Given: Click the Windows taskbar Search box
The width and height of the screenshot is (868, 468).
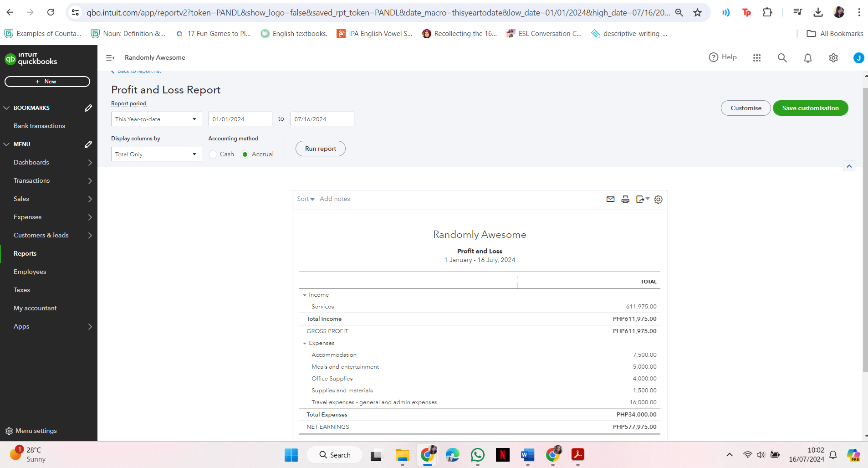Looking at the screenshot, I should tap(335, 455).
